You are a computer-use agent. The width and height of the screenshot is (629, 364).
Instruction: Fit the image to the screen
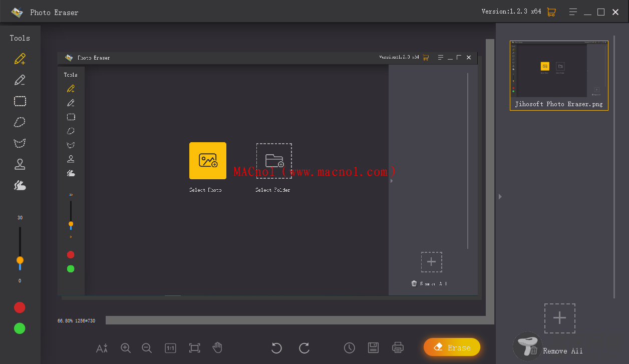194,348
